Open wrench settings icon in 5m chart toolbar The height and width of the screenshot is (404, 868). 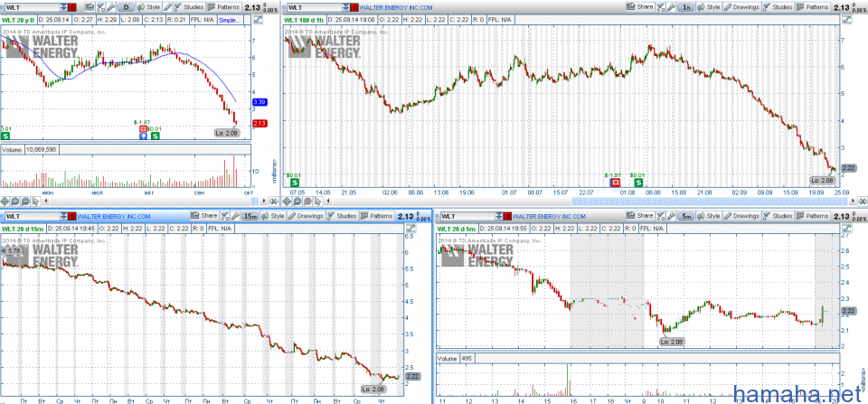[671, 216]
